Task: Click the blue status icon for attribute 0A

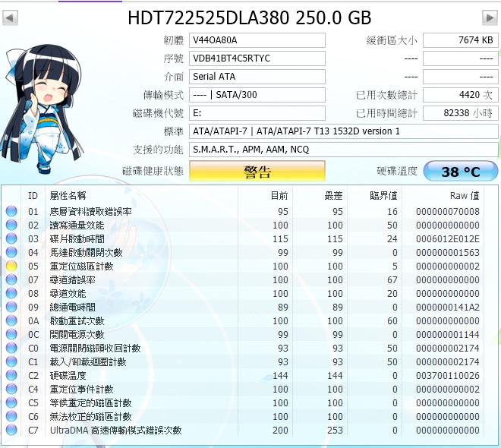Action: pos(11,320)
